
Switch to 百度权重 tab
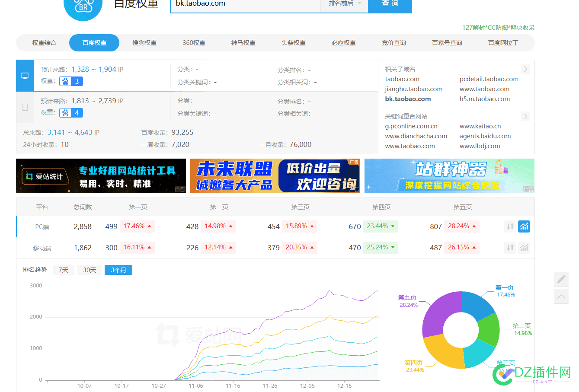tap(94, 43)
